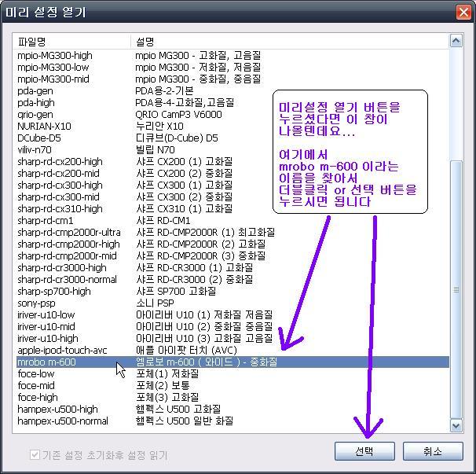Click the 설명 column header

pyautogui.click(x=290, y=42)
